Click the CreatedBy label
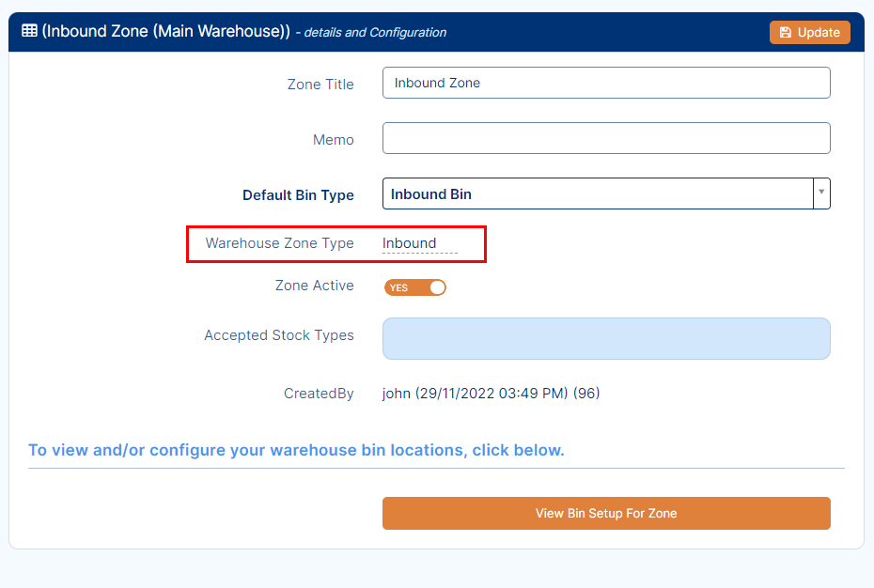874x588 pixels. (x=319, y=394)
